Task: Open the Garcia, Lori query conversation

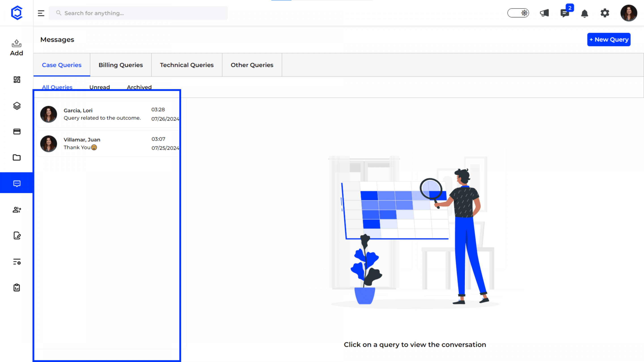Action: click(x=110, y=114)
